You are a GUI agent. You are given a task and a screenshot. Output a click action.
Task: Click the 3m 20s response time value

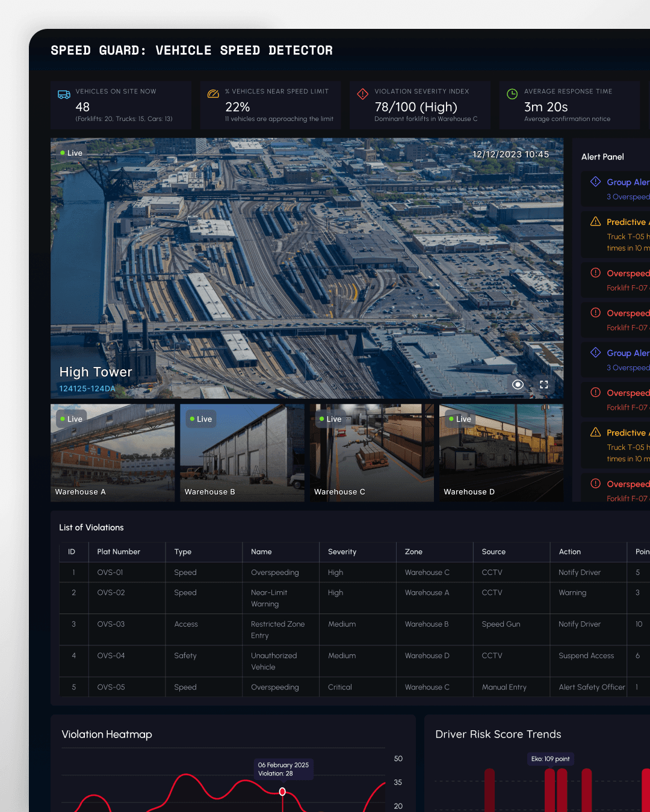pyautogui.click(x=546, y=107)
